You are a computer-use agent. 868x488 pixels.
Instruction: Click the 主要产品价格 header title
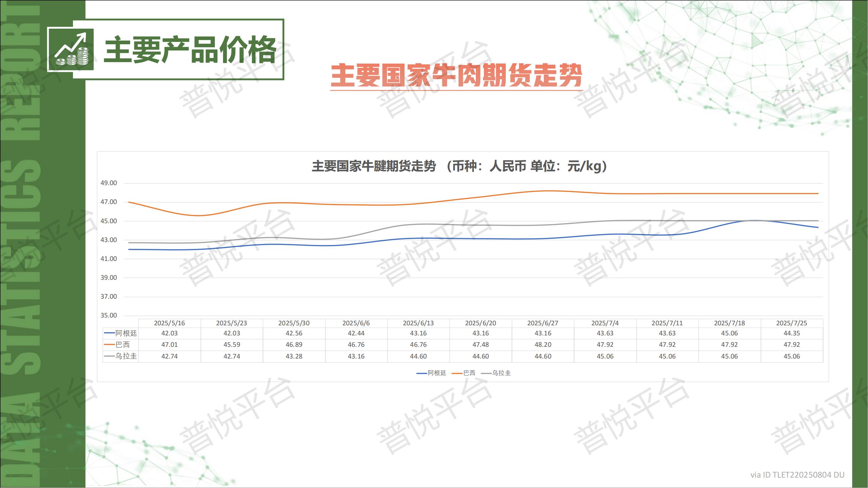(190, 50)
